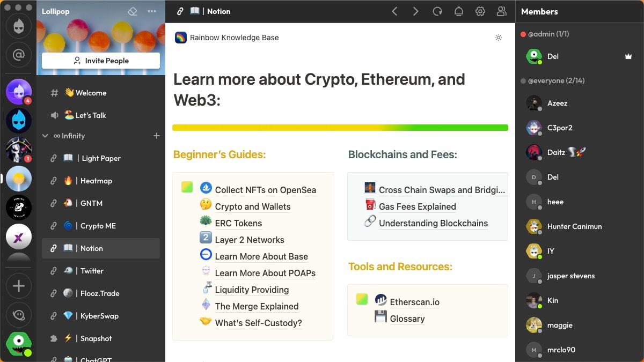Open the Glossary link
The height and width of the screenshot is (362, 644).
point(407,319)
